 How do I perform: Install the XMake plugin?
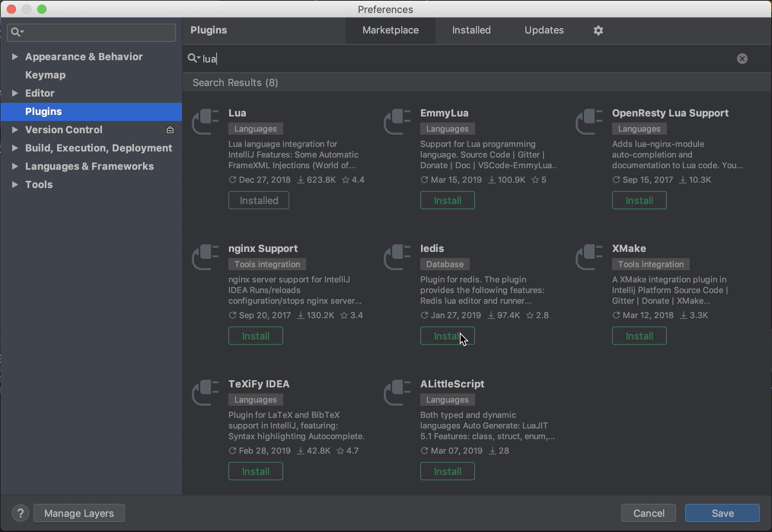click(x=639, y=336)
